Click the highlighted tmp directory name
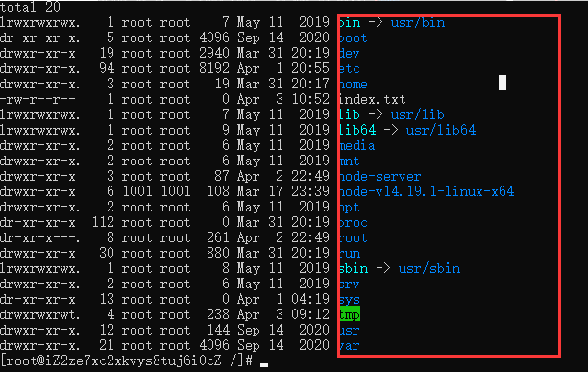This screenshot has width=588, height=372. click(350, 314)
